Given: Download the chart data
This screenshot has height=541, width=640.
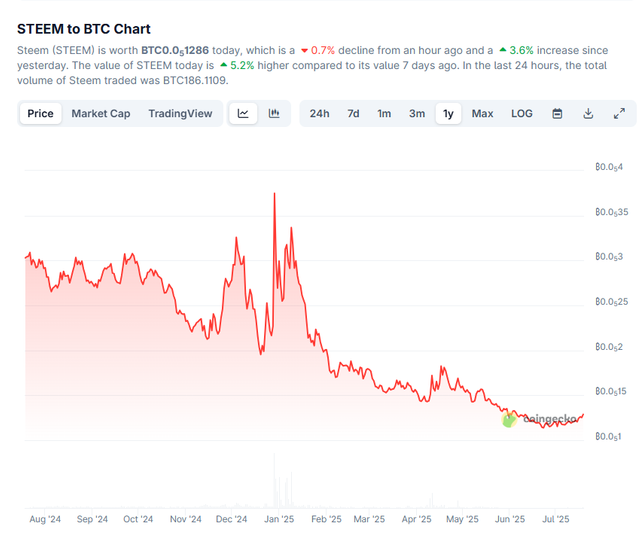Looking at the screenshot, I should point(588,114).
